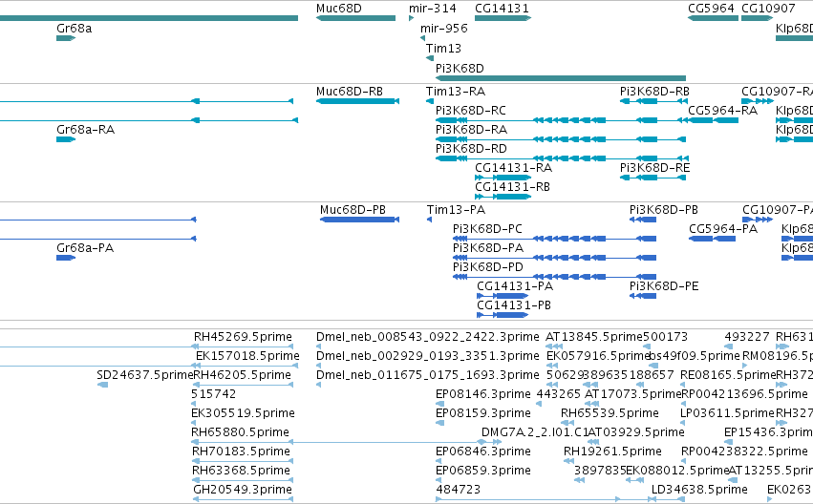Click the Pi3K68D-PB CDS label
This screenshot has width=813, height=504.
coord(664,210)
